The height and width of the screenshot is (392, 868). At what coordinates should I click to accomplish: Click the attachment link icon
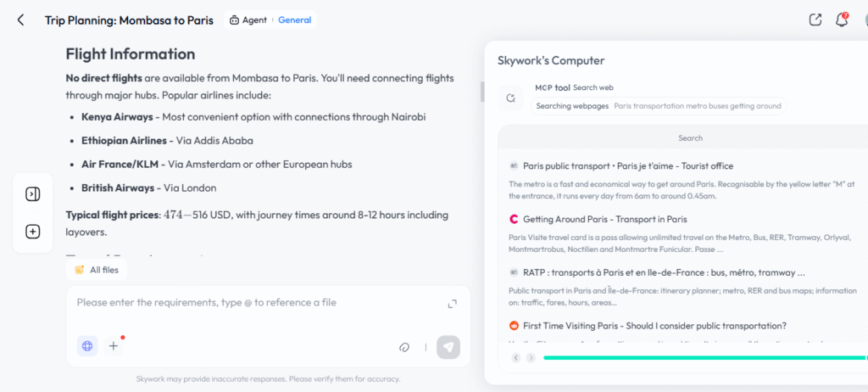click(x=403, y=347)
